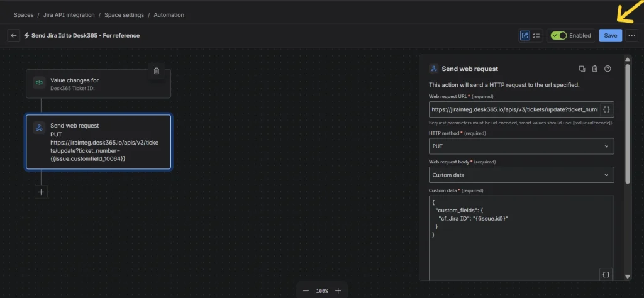This screenshot has height=298, width=644.
Task: Add a new component with plus button
Action: 41,192
